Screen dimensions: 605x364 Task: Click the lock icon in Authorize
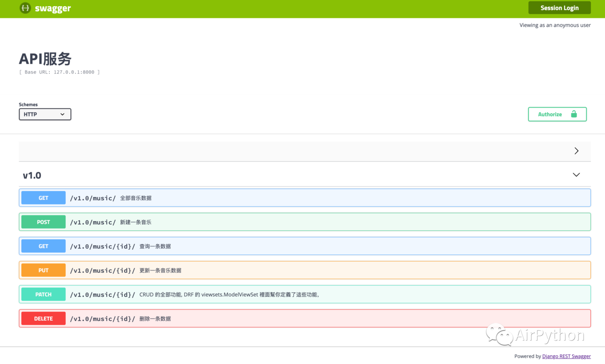click(x=574, y=114)
